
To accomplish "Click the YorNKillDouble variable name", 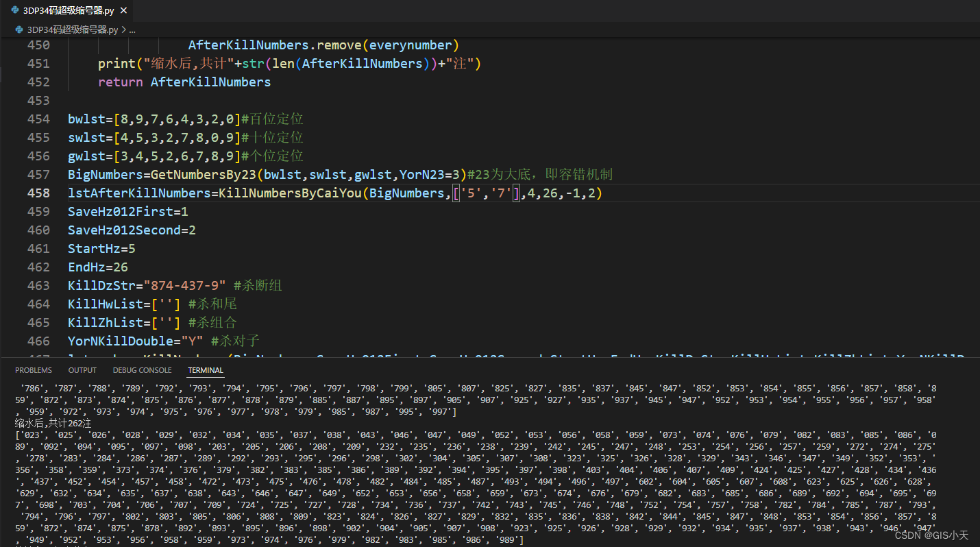I will tap(121, 341).
